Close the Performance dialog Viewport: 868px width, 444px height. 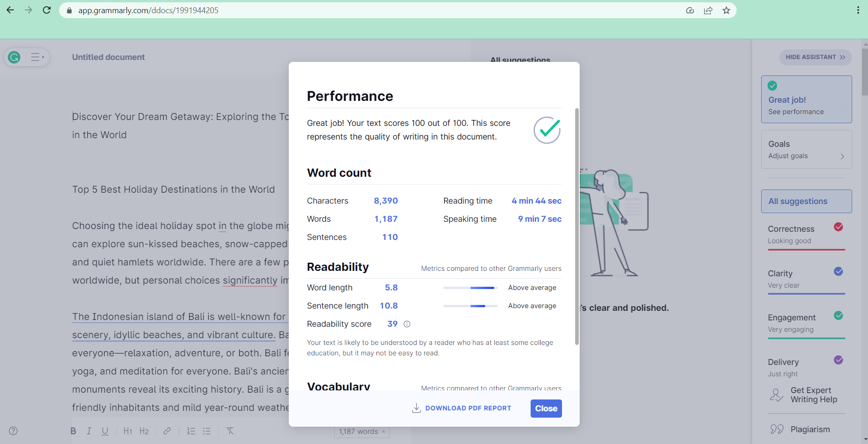pos(546,409)
